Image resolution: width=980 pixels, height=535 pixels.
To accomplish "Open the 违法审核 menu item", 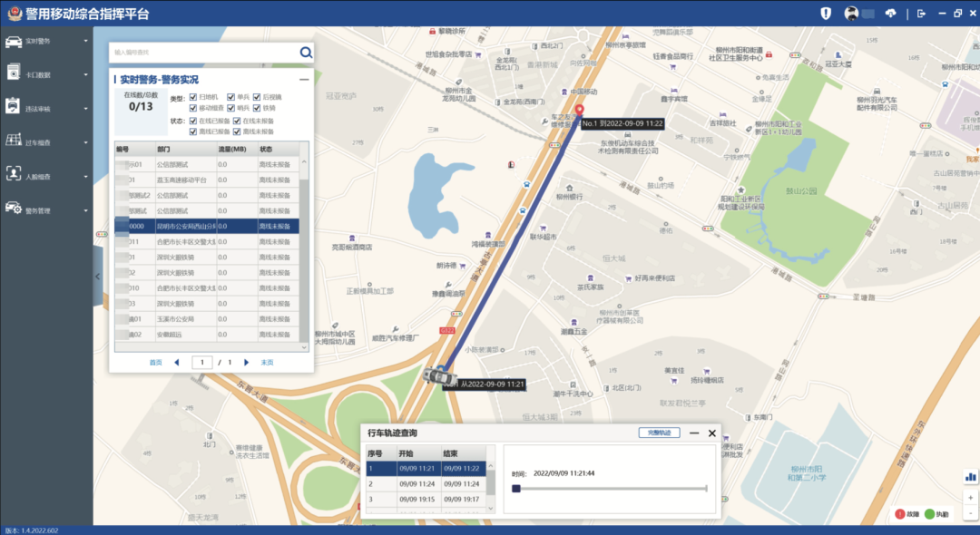I will (x=45, y=108).
